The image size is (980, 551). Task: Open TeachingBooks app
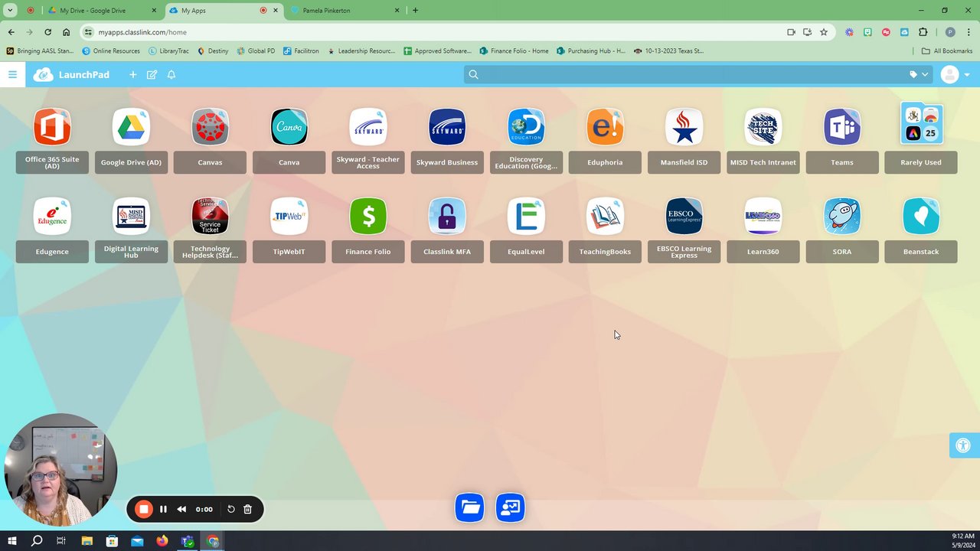tap(605, 217)
